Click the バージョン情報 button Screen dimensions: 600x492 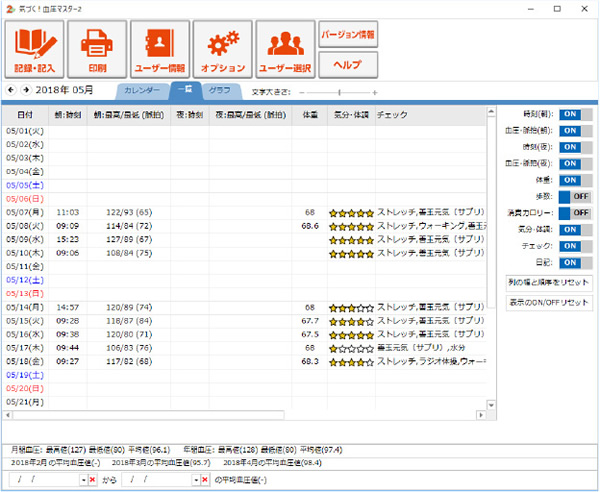click(x=348, y=34)
